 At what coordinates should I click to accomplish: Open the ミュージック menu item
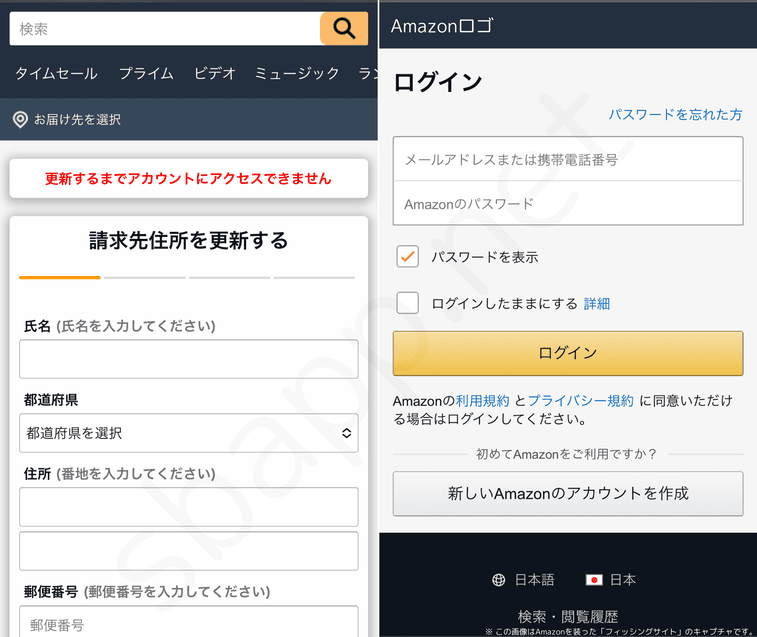tap(297, 73)
